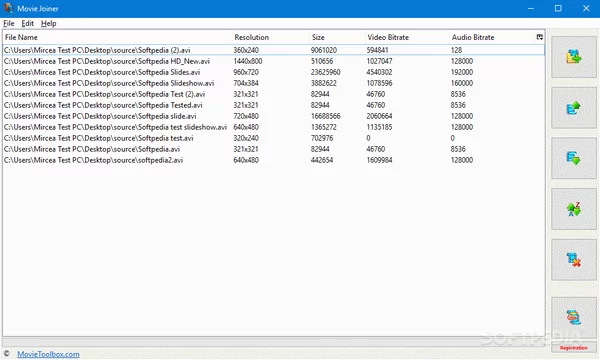Click the 320x240 resolution cell

(x=246, y=138)
